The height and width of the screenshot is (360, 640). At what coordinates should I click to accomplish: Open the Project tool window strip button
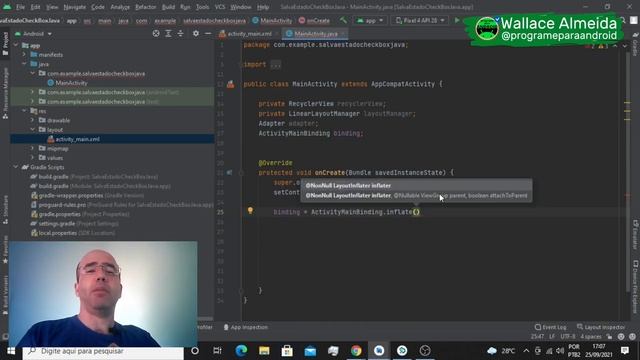5,43
